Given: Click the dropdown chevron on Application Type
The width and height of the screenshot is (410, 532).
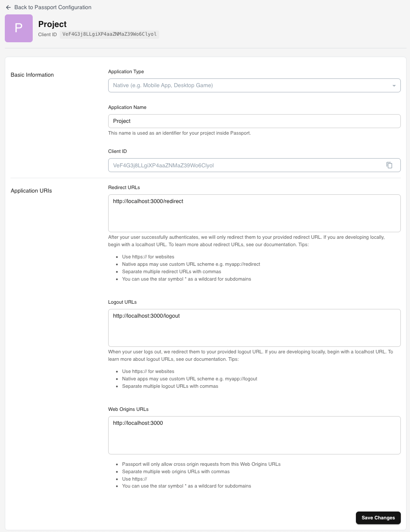Looking at the screenshot, I should (x=394, y=85).
